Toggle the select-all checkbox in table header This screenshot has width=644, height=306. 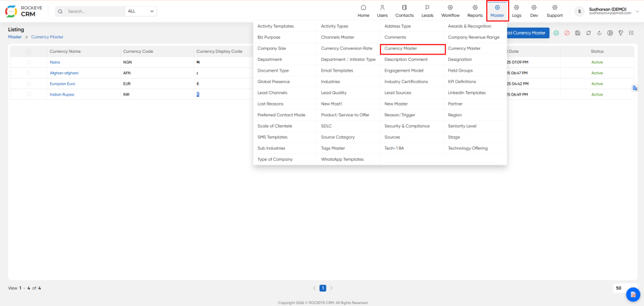(x=28, y=52)
